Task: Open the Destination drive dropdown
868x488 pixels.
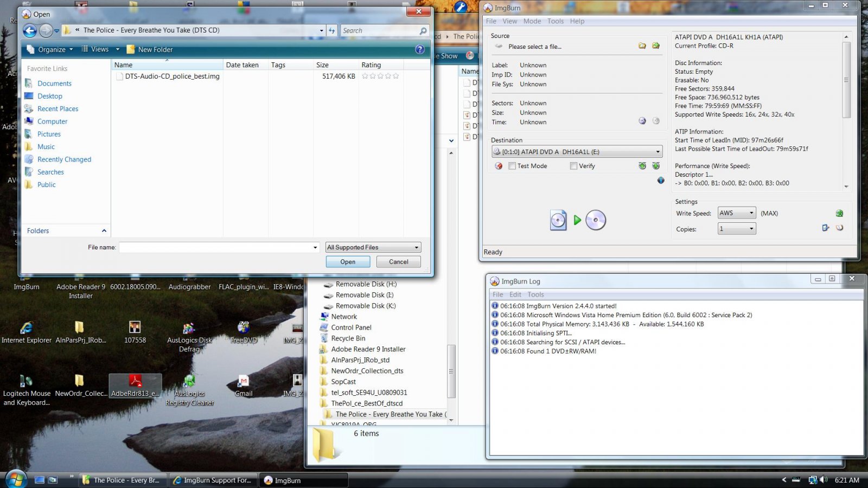Action: (658, 152)
